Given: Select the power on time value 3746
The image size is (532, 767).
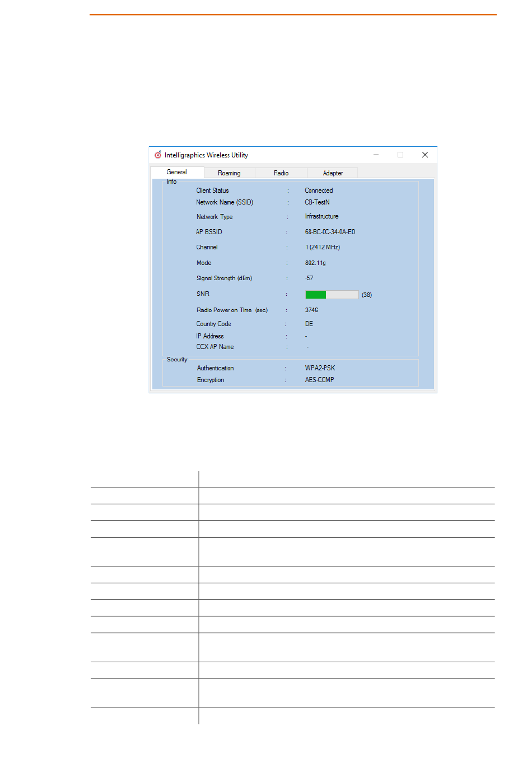Looking at the screenshot, I should [x=311, y=310].
